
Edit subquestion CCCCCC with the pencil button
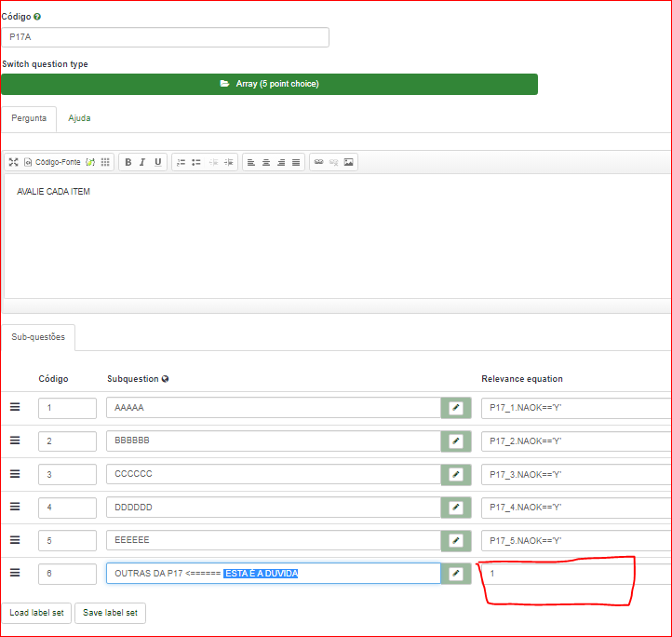[x=456, y=474]
